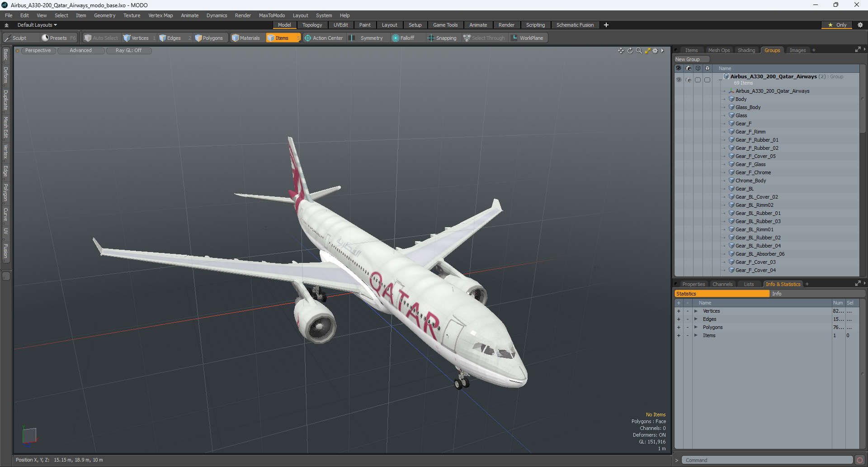Open the Perspective view type dropdown
Image resolution: width=868 pixels, height=467 pixels.
pos(38,51)
